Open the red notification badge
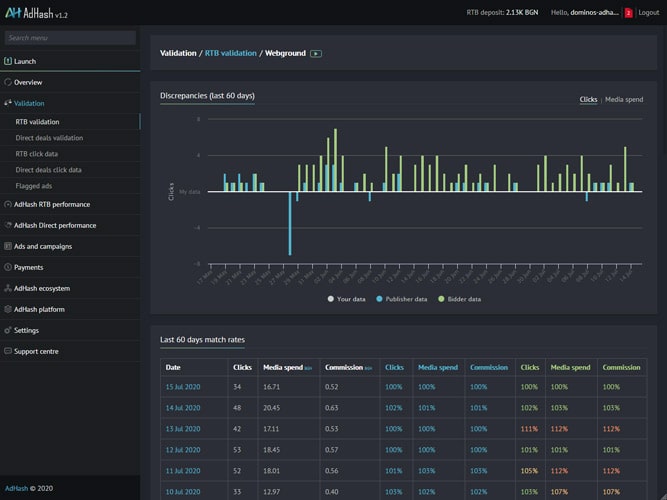This screenshot has height=500, width=667. click(628, 12)
